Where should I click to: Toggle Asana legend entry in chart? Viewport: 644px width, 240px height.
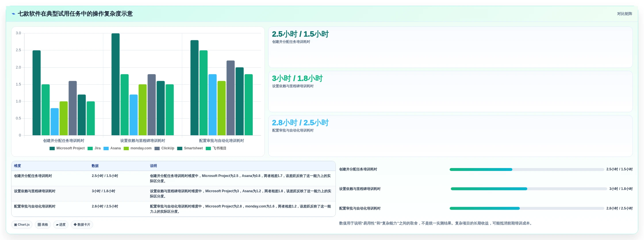tap(112, 148)
